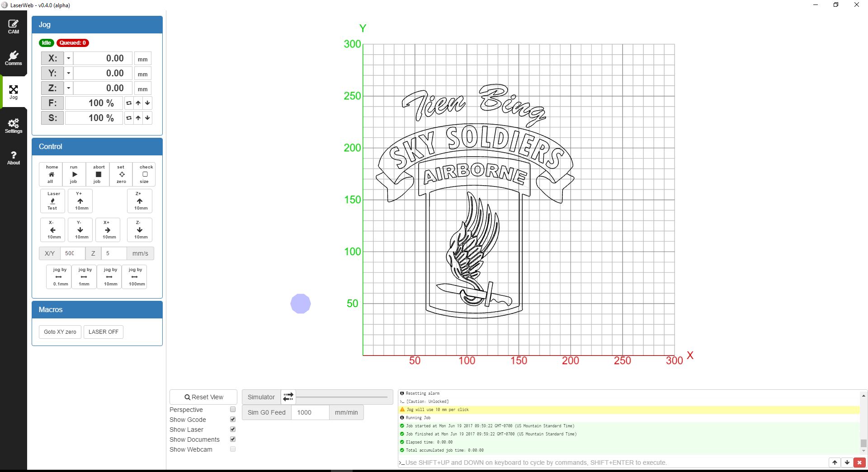Image resolution: width=868 pixels, height=472 pixels.
Task: Decrease feed override F arrow down
Action: 147,103
